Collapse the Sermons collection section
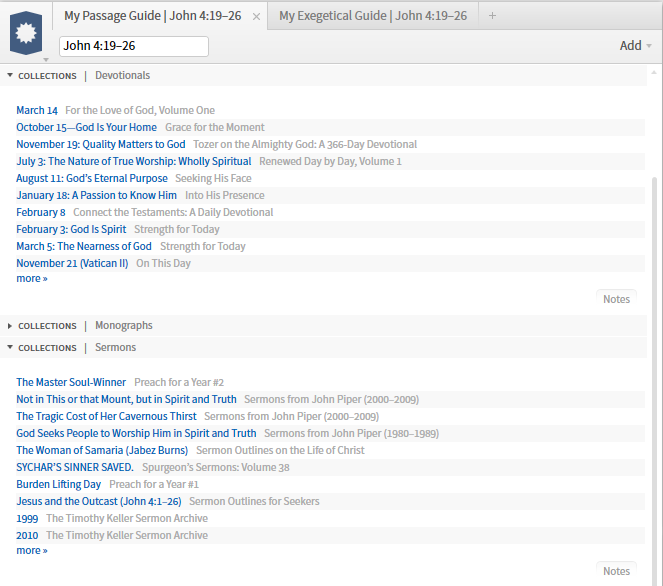 point(10,347)
